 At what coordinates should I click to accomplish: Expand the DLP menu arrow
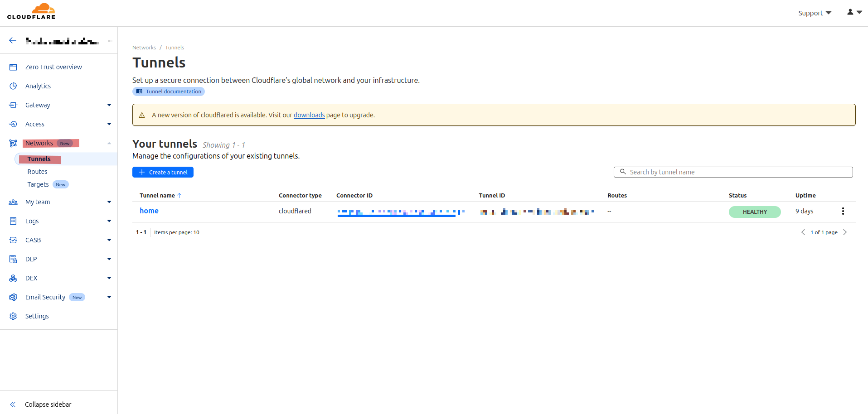point(109,259)
